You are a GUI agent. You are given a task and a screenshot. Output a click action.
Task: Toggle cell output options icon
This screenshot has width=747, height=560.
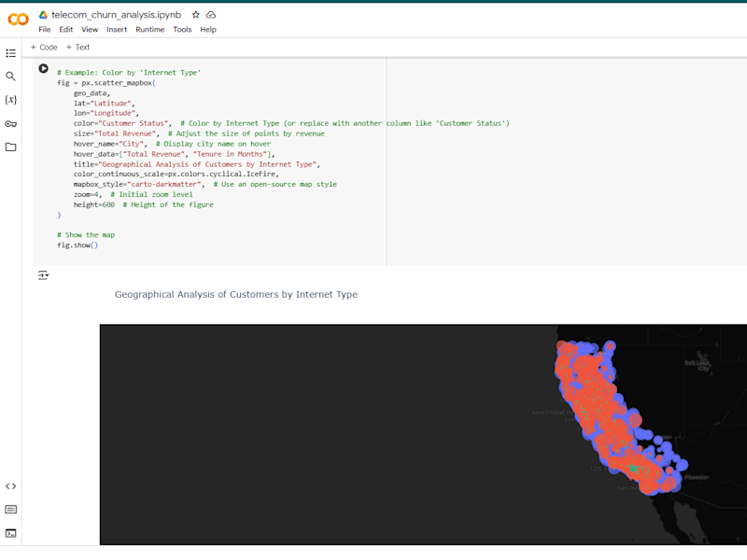43,275
